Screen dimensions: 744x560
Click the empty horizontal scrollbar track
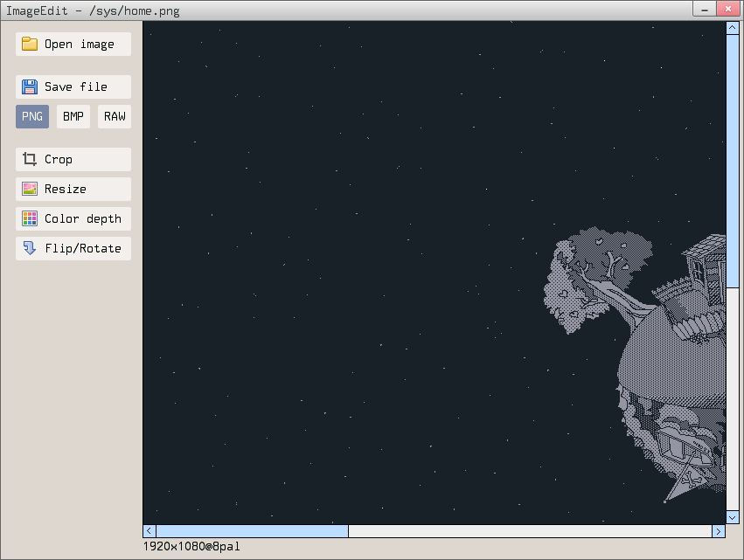click(530, 531)
